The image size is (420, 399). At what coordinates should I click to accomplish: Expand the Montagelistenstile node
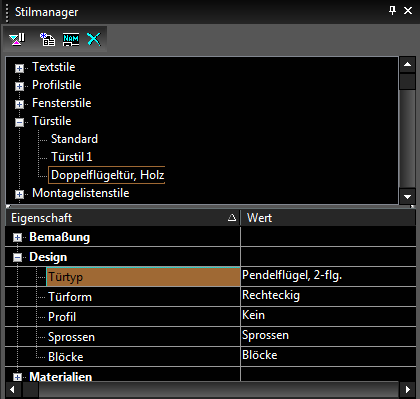click(x=19, y=194)
